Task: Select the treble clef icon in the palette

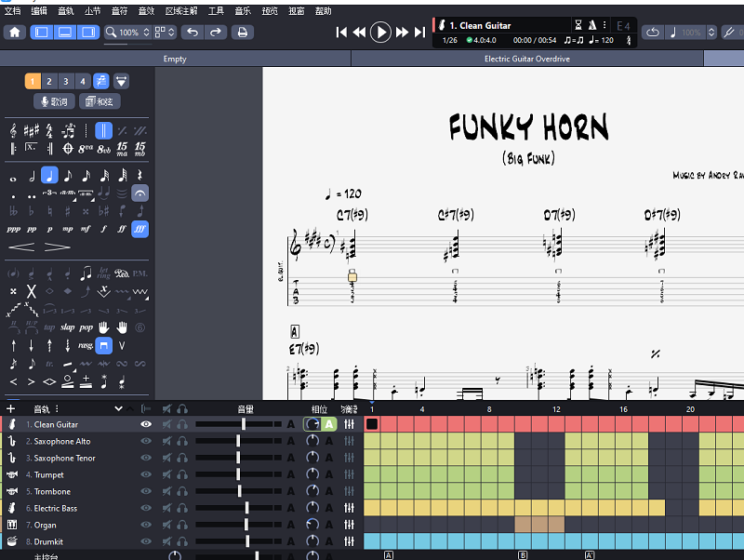Action: click(x=12, y=130)
